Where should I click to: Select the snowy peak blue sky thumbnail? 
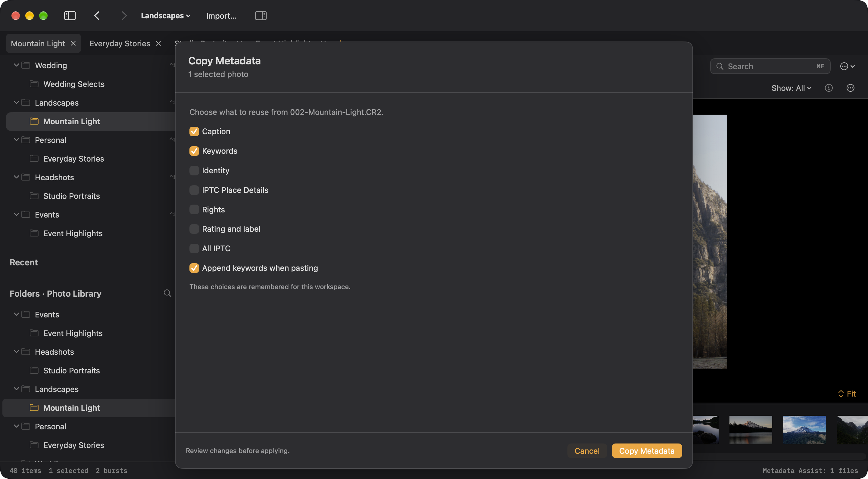[x=804, y=430]
